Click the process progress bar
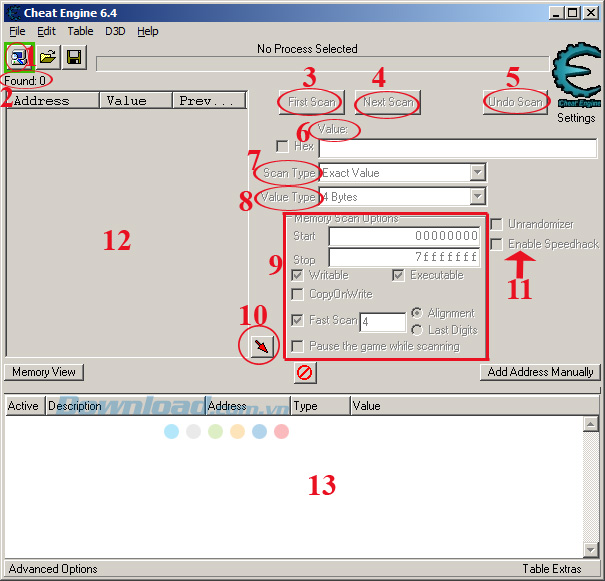 [323, 64]
